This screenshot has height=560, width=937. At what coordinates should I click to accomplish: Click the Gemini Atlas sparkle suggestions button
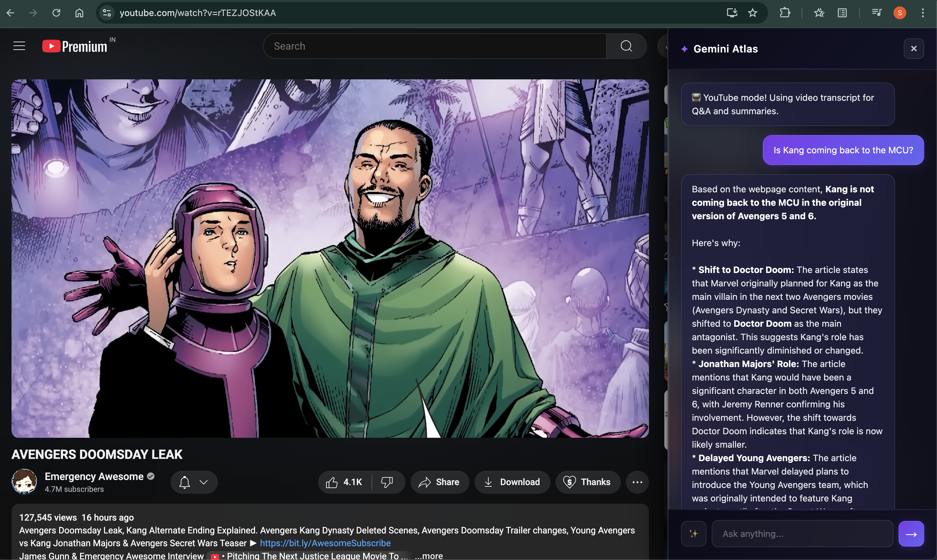[x=693, y=533]
